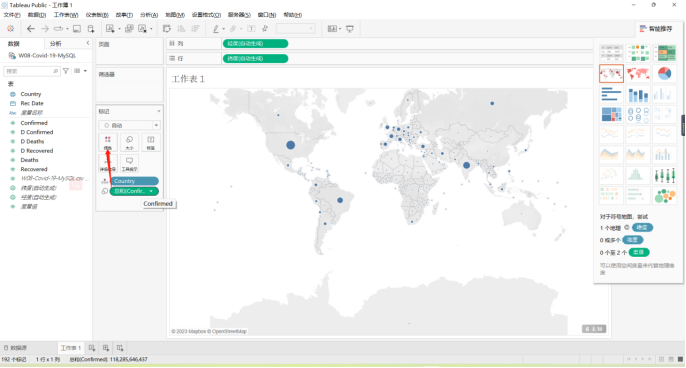The width and height of the screenshot is (686, 368).
Task: Open the Marks card menu arrow
Action: point(158,112)
